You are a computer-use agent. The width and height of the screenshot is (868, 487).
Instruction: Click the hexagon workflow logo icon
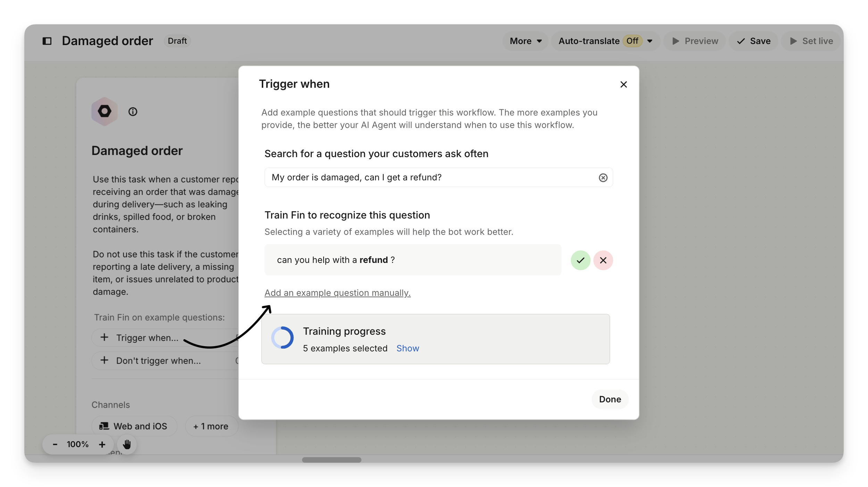point(105,112)
